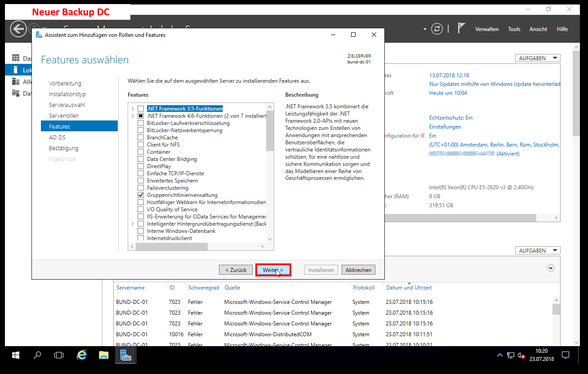Open the Hilfe menu
Screen dimensions: 588x374
(x=562, y=29)
